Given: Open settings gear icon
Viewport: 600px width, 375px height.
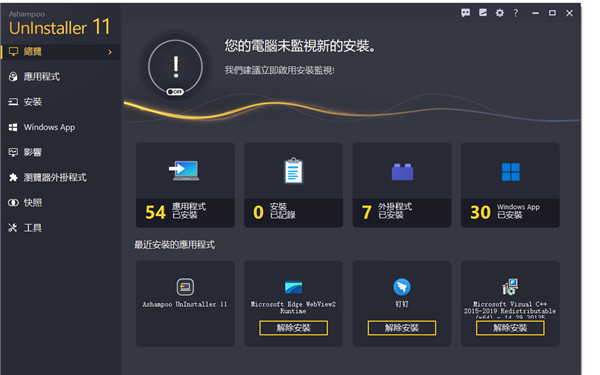Looking at the screenshot, I should tap(500, 13).
